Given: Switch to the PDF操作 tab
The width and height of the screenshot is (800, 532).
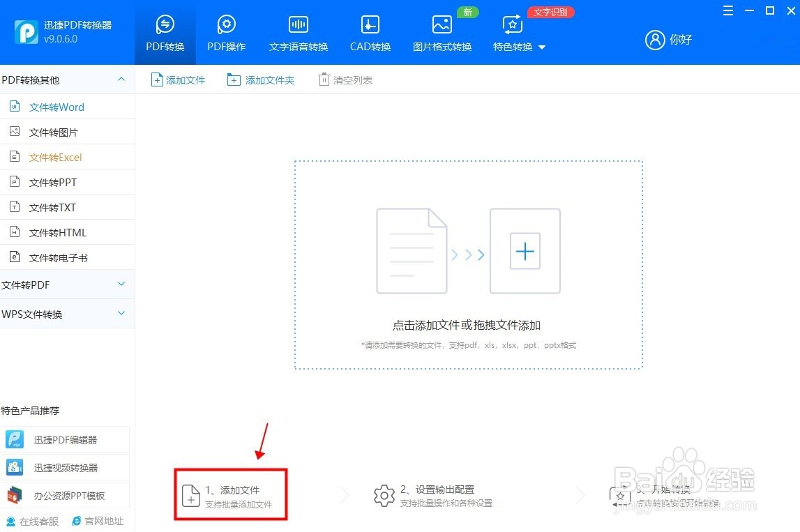Looking at the screenshot, I should [x=227, y=33].
